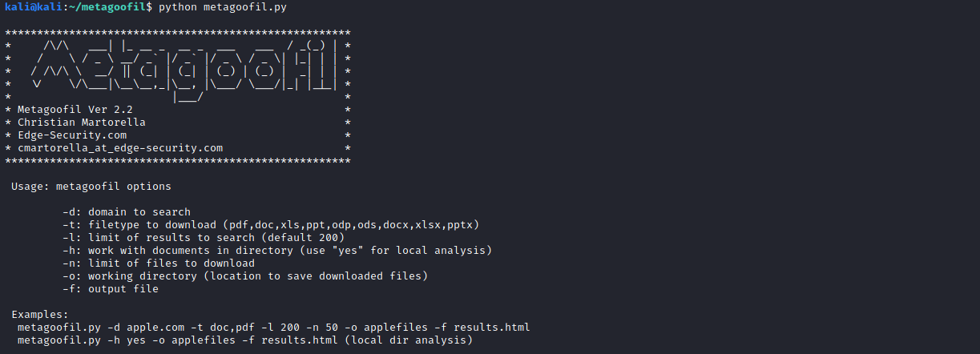
Task: Click the -o working directory option
Action: pos(244,276)
